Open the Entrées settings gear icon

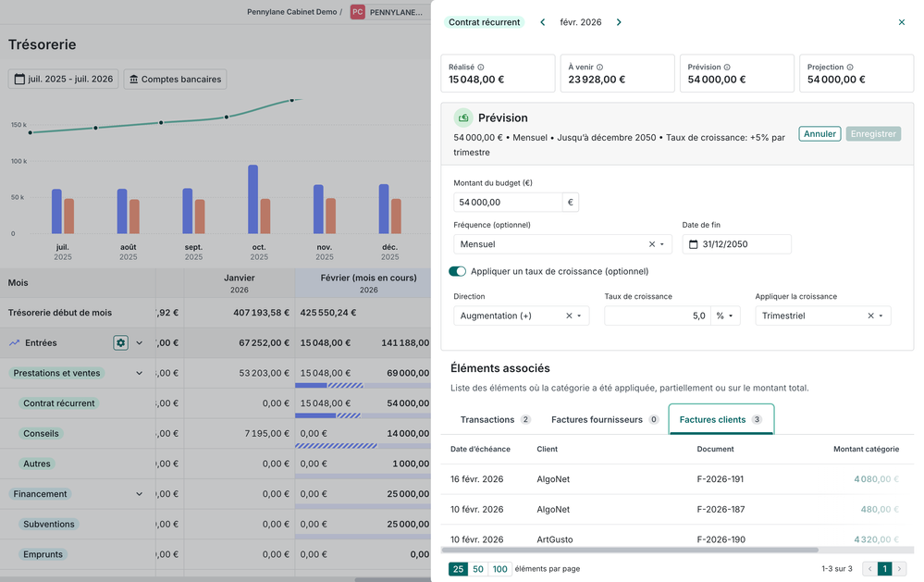pyautogui.click(x=120, y=343)
